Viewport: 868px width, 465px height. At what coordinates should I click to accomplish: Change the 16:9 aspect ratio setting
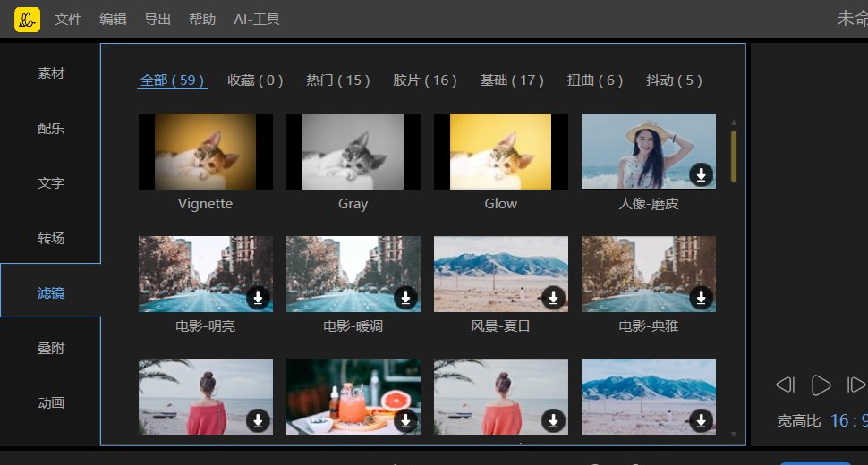[x=847, y=420]
